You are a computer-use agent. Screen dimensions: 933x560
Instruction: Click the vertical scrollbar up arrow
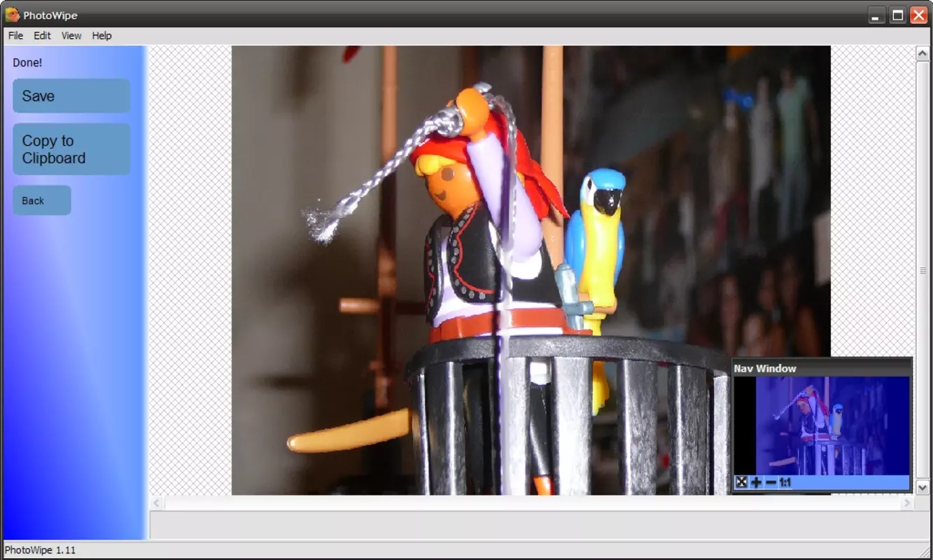(x=923, y=54)
